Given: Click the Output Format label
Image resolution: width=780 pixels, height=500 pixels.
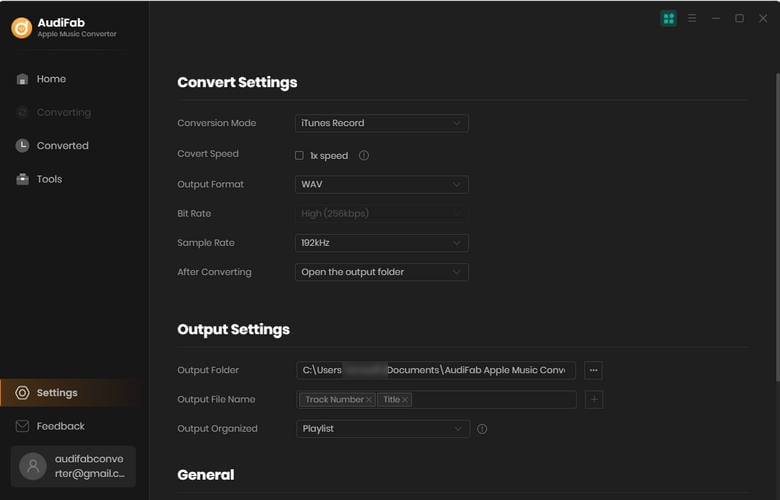Looking at the screenshot, I should [x=210, y=184].
